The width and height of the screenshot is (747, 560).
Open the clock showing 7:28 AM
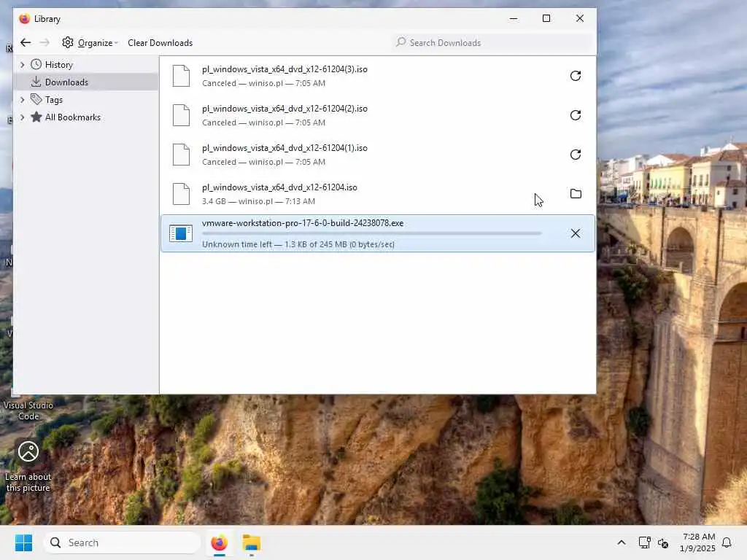point(697,542)
